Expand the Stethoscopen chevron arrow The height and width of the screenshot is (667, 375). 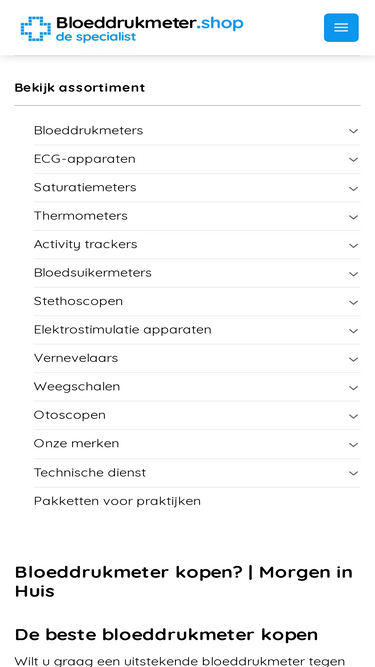tap(353, 302)
